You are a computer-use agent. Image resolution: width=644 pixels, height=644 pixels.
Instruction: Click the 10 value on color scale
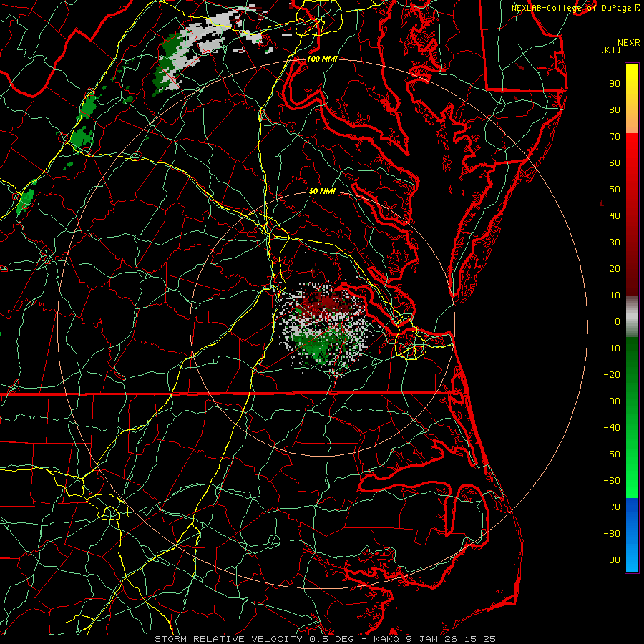click(615, 296)
